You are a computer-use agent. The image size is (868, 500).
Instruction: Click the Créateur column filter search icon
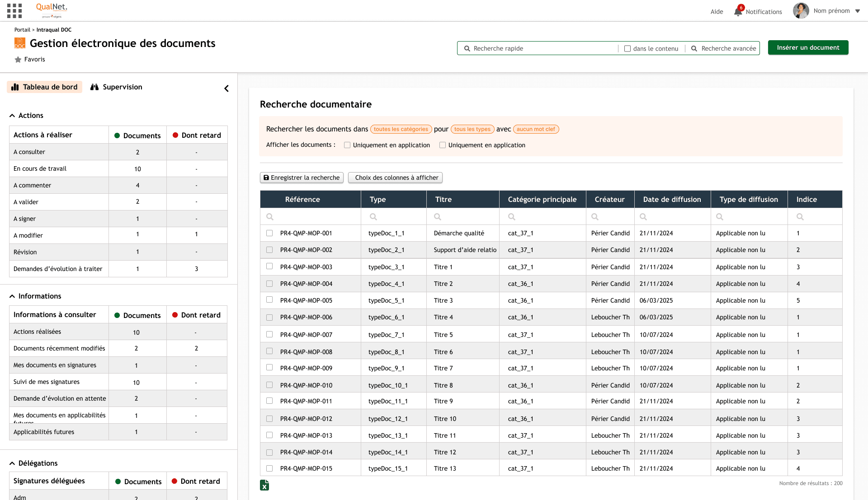(x=595, y=217)
